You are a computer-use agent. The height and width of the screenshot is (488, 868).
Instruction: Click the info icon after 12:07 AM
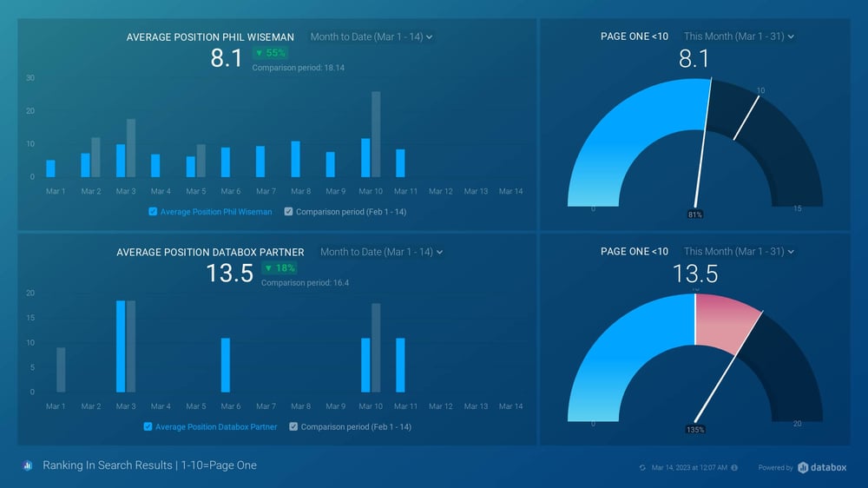(x=734, y=468)
